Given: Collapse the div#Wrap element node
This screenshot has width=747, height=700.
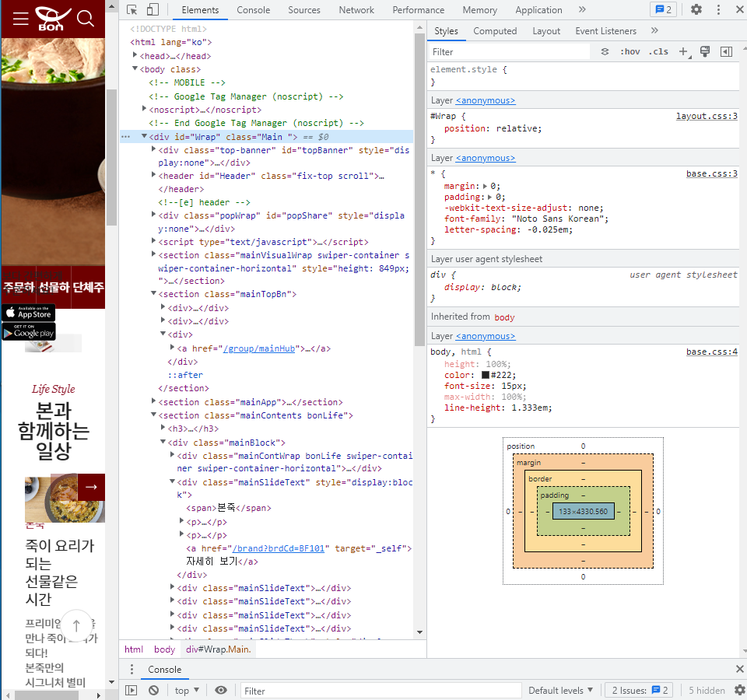Looking at the screenshot, I should click(x=145, y=136).
